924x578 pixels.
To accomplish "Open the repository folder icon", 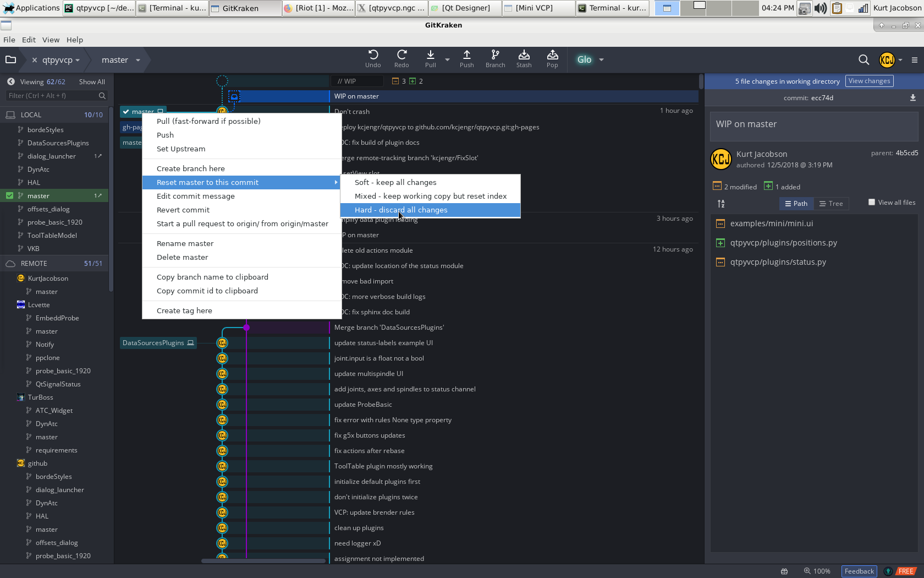I will point(10,59).
